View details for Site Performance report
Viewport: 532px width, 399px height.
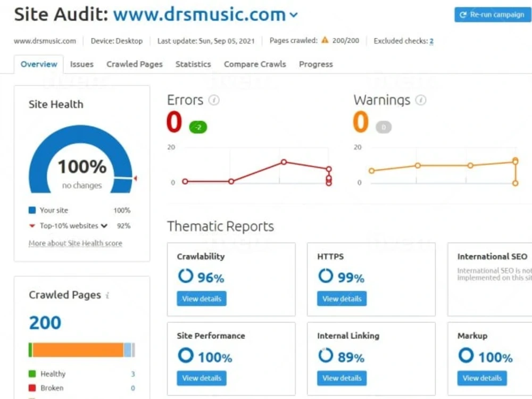tap(202, 378)
